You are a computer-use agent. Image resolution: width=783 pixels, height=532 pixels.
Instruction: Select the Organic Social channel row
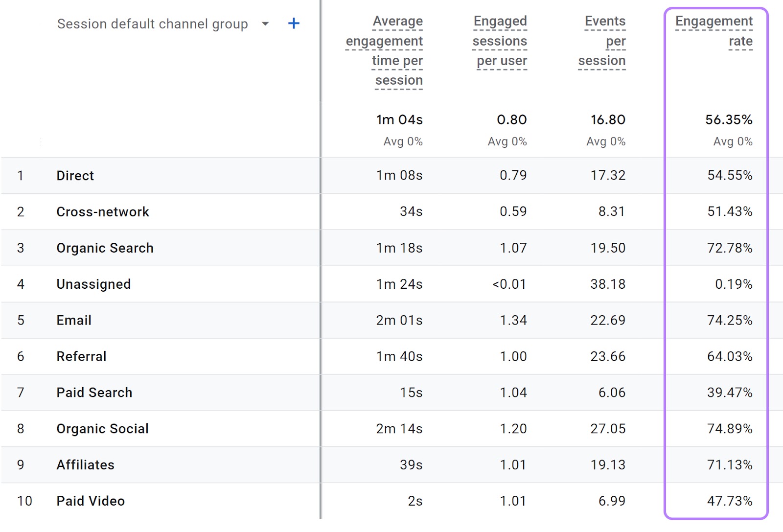point(102,428)
